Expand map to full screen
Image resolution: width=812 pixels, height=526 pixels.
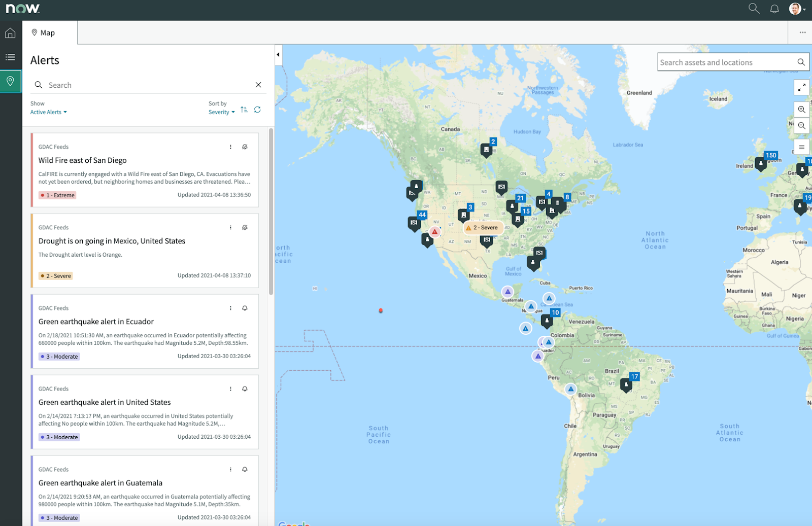801,87
